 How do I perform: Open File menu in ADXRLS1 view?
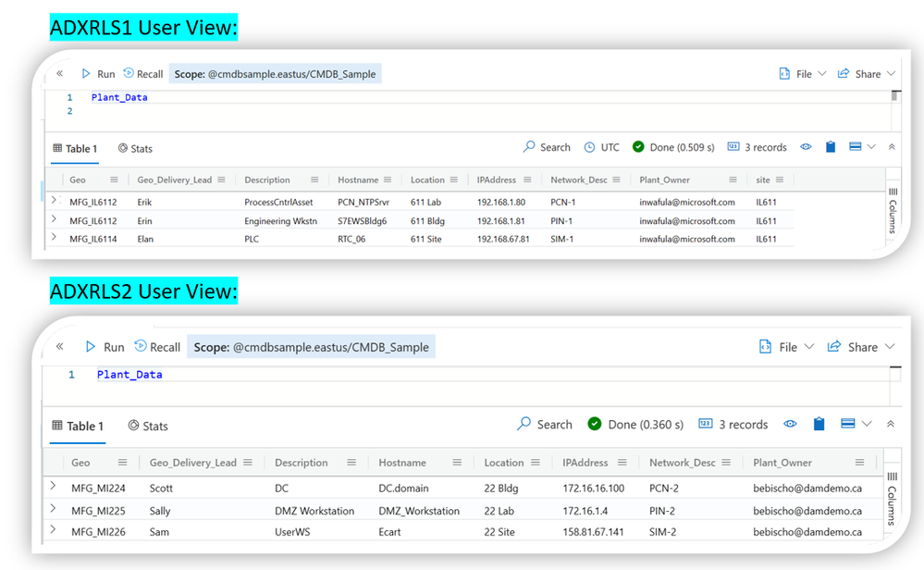(x=803, y=74)
